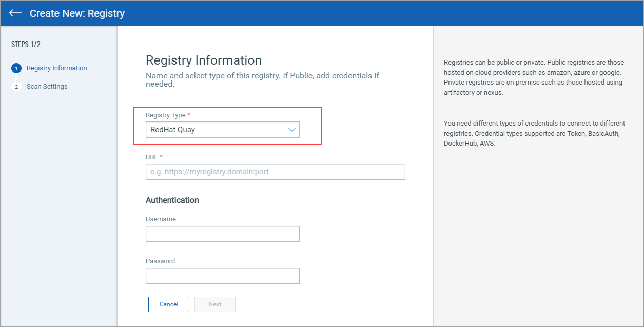Click the Registry Type field label
Image resolution: width=644 pixels, height=327 pixels.
(x=166, y=115)
